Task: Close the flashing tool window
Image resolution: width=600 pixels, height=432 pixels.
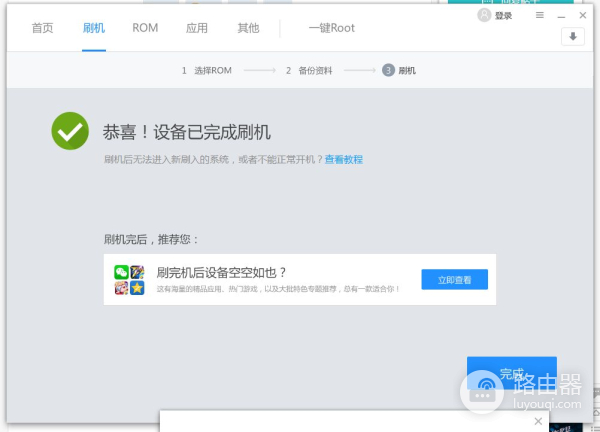Action: click(582, 15)
